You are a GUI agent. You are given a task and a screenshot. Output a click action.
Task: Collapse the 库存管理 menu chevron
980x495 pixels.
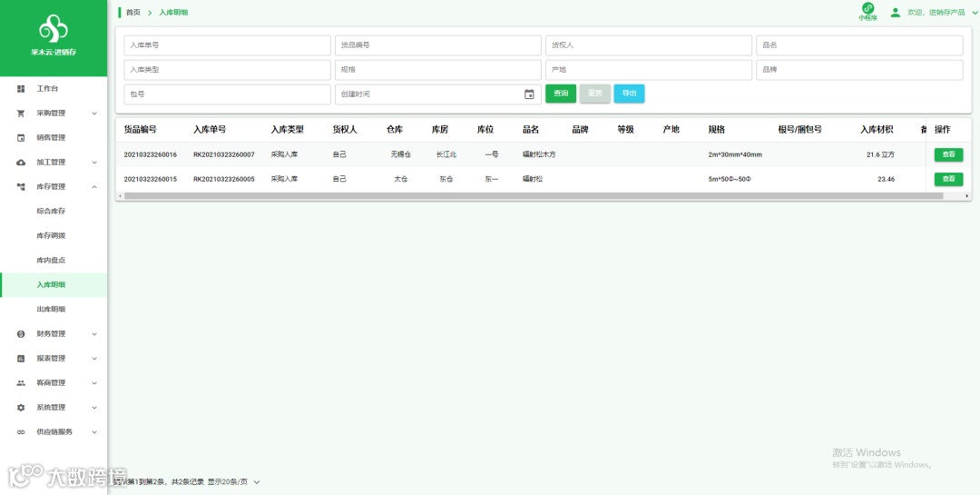[94, 186]
